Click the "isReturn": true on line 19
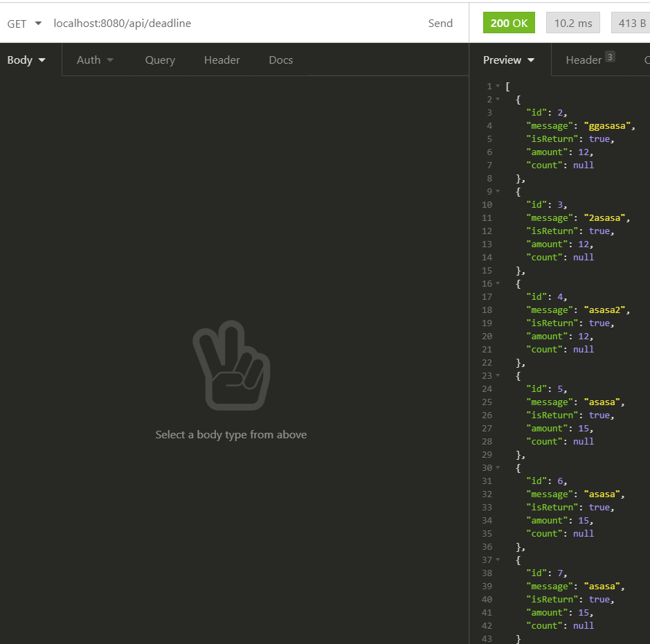The width and height of the screenshot is (650, 644). pos(570,323)
